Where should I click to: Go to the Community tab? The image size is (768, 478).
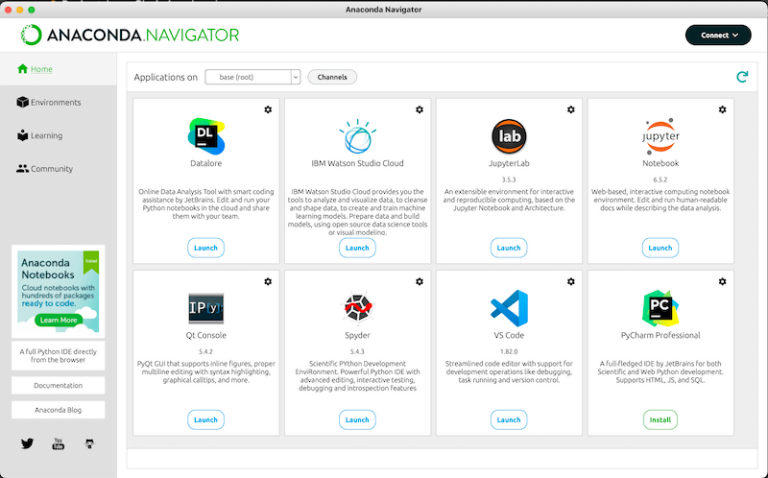pos(51,169)
